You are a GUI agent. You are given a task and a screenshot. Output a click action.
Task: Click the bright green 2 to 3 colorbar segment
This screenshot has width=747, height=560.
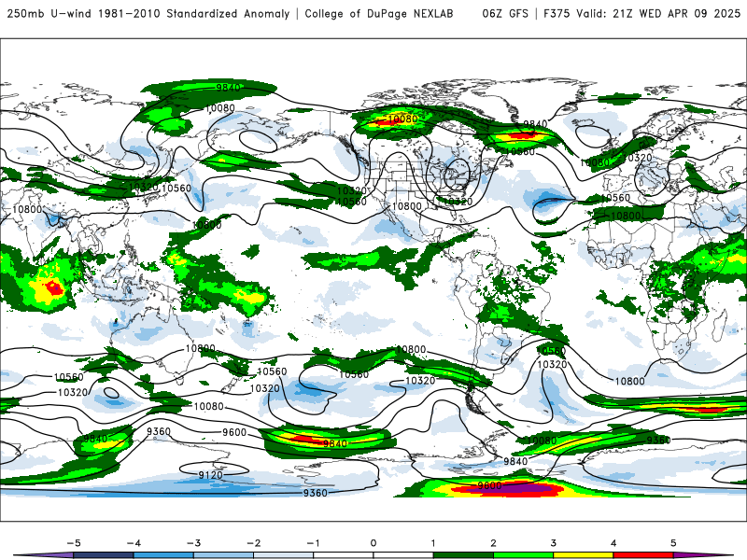pos(524,555)
